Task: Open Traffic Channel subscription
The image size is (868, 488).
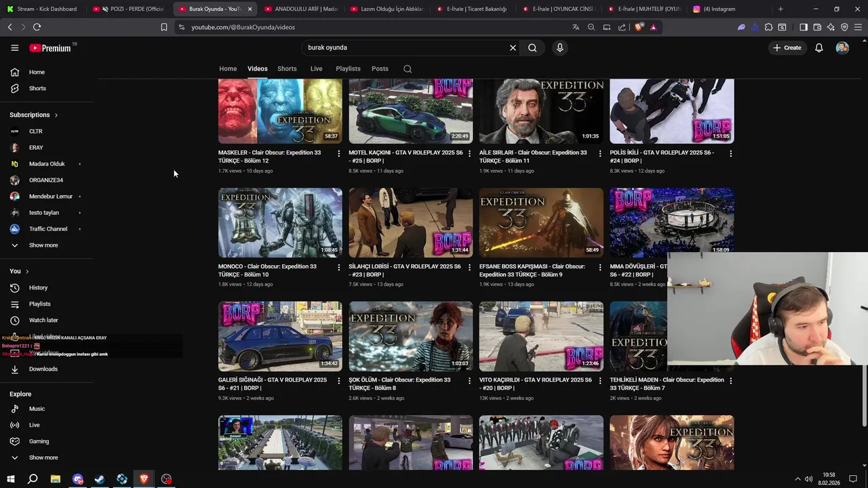Action: 47,228
